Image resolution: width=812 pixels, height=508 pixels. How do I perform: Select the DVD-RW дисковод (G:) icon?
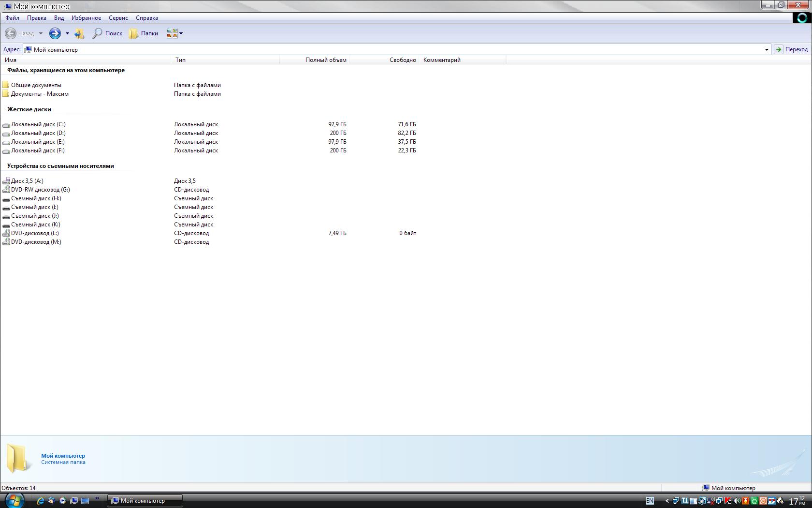[x=6, y=190]
